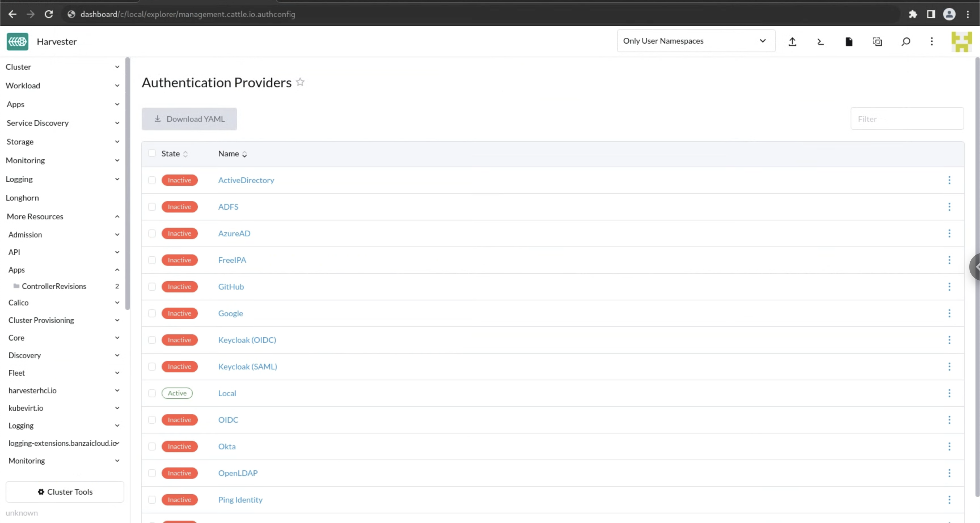Click the copy/snapshot icon near the search
Image resolution: width=980 pixels, height=523 pixels.
pos(877,42)
